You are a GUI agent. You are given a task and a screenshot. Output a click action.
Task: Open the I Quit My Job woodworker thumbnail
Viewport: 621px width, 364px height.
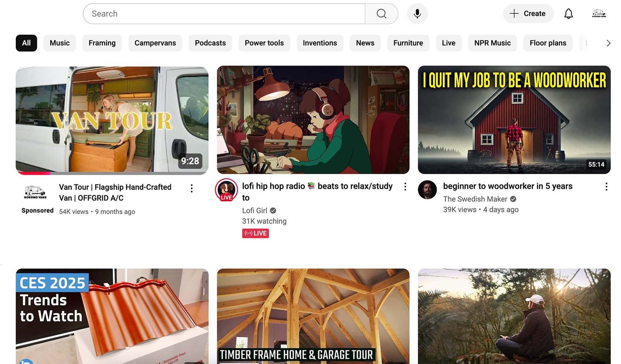pyautogui.click(x=514, y=120)
